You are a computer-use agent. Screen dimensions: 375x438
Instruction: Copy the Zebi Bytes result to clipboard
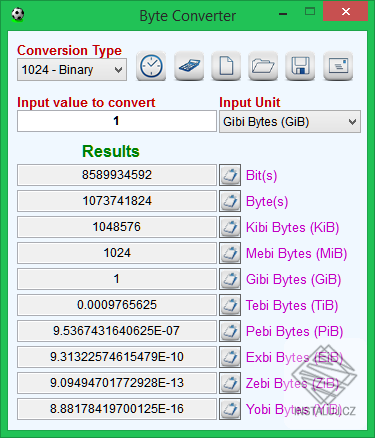230,383
